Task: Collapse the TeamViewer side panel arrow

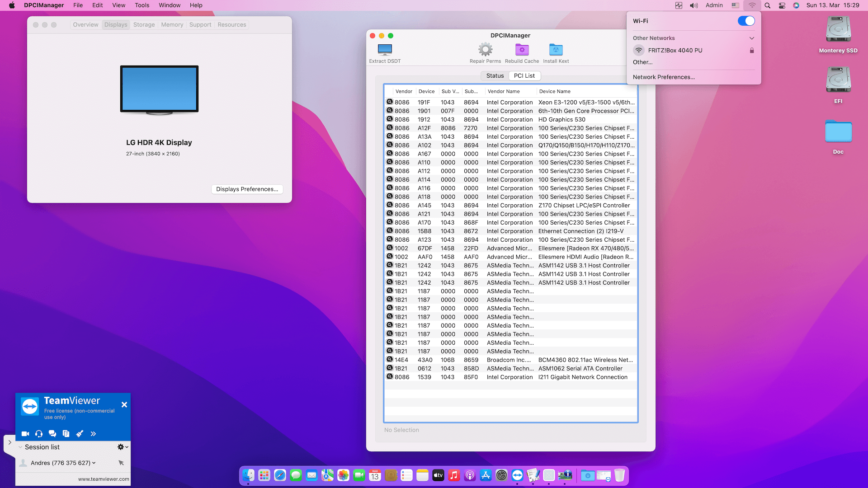Action: pyautogui.click(x=9, y=442)
